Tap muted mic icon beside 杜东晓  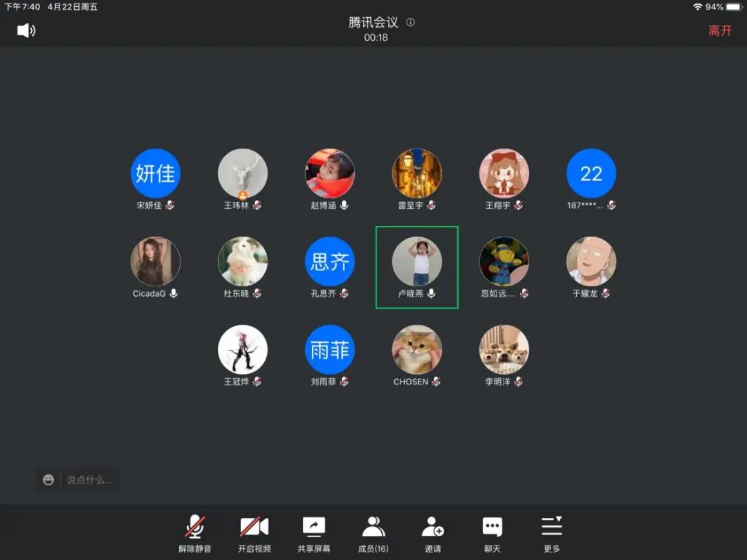click(x=257, y=293)
